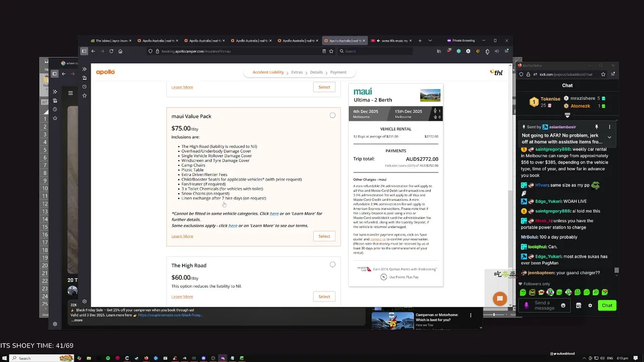Go to Firefox home page icon
This screenshot has width=644, height=362.
[120, 51]
